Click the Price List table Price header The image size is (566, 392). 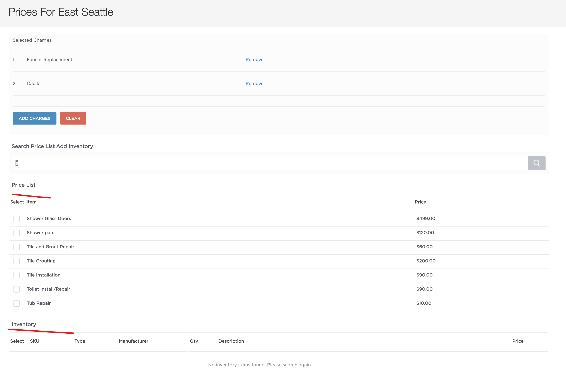click(421, 202)
